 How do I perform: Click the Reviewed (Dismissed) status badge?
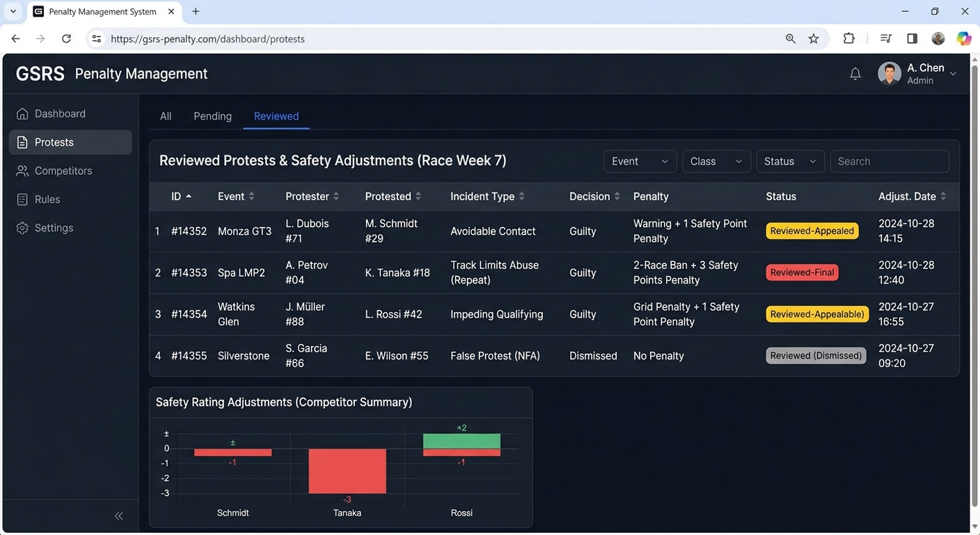pyautogui.click(x=816, y=356)
